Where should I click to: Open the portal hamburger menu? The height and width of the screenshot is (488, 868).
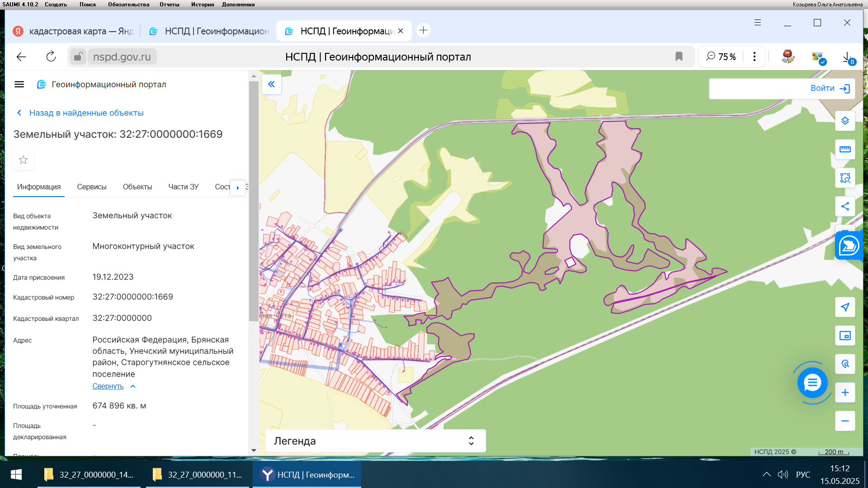[x=19, y=84]
